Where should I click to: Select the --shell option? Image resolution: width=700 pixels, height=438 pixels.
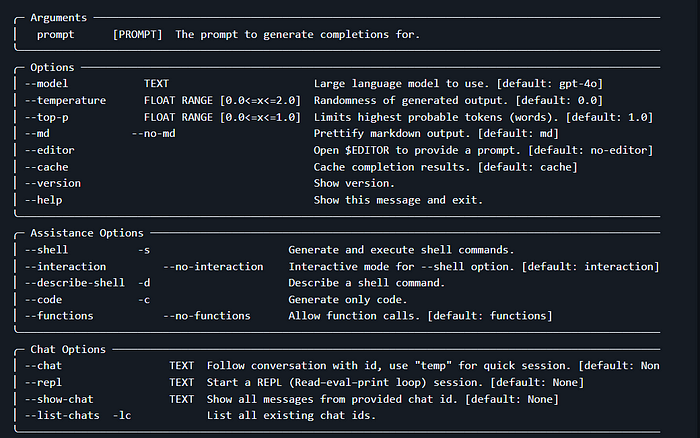[x=46, y=250]
